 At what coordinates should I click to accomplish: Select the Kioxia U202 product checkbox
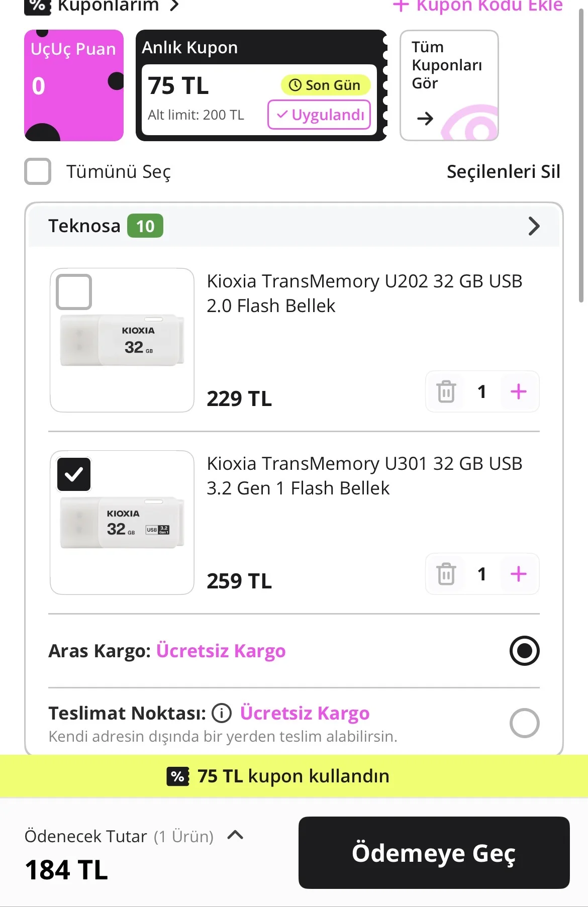point(74,292)
